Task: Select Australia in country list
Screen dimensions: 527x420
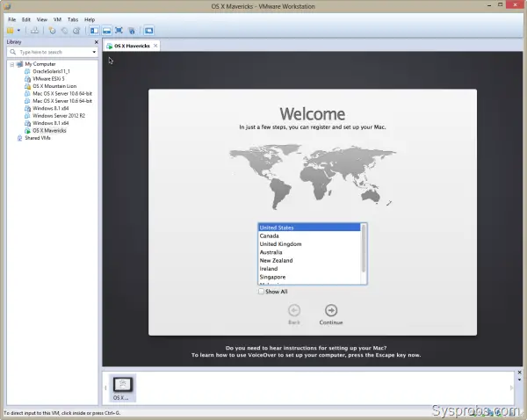Action: tap(309, 252)
